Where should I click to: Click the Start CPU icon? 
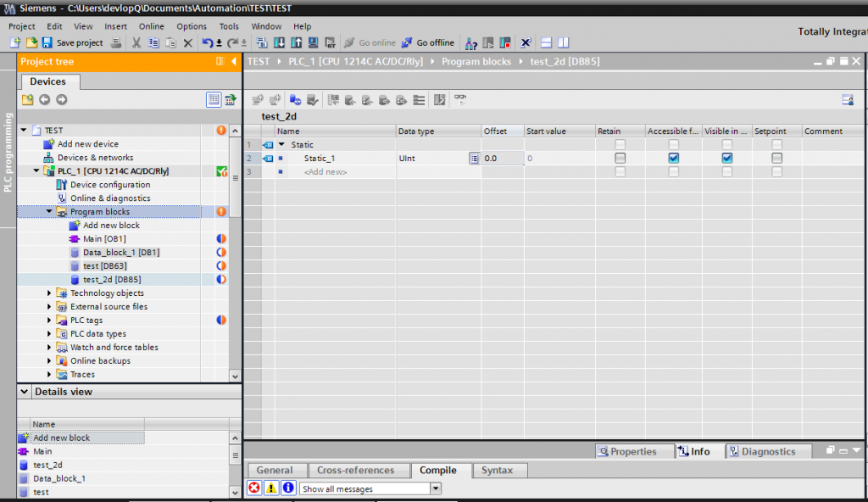(x=488, y=42)
